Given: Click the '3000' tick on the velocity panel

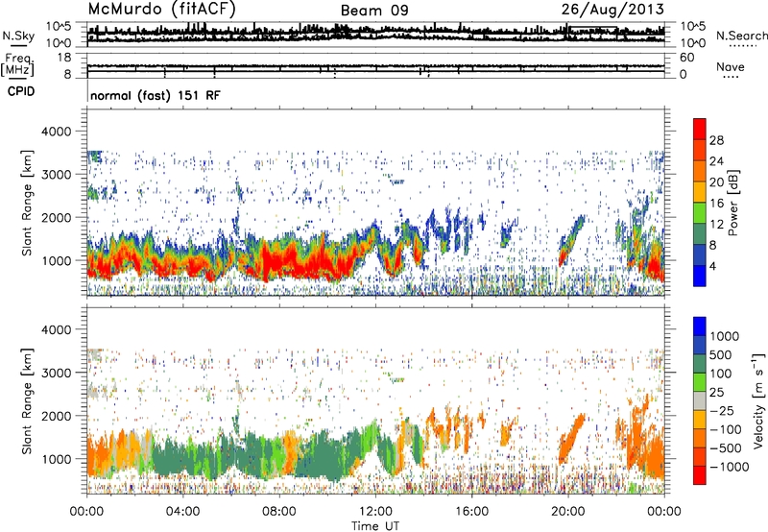Looking at the screenshot, I should pos(57,373).
